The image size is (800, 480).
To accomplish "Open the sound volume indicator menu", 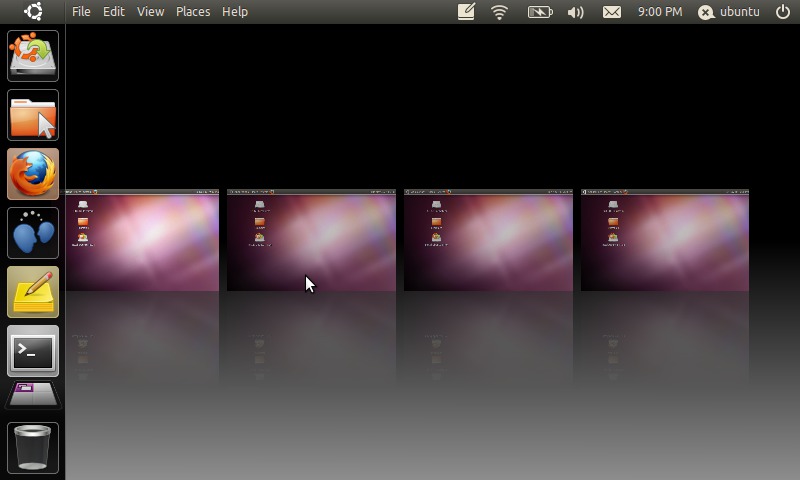I will point(575,12).
